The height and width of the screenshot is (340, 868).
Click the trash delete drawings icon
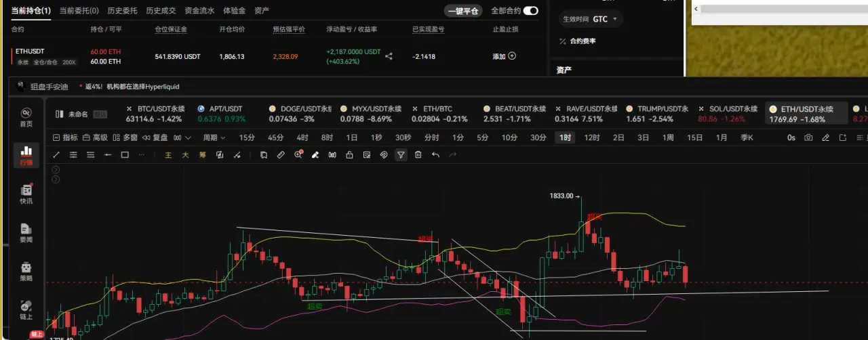coord(418,155)
